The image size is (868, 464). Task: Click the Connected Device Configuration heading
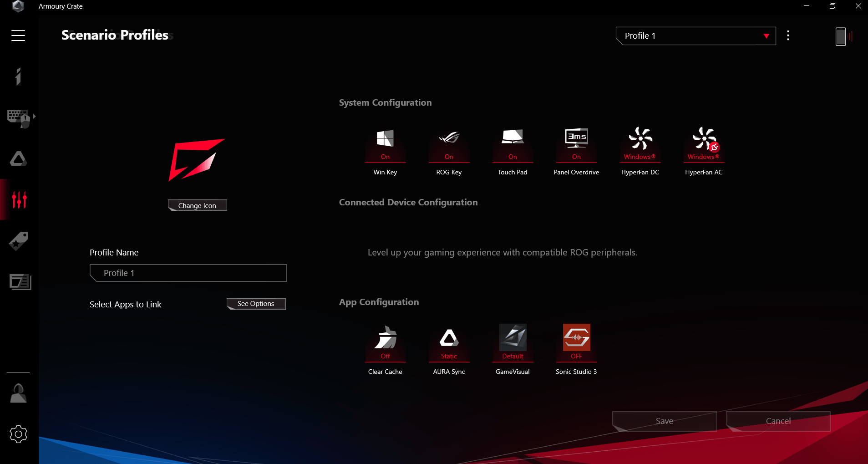pyautogui.click(x=408, y=203)
